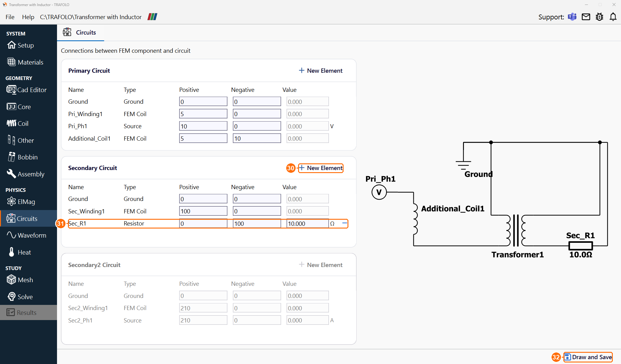621x364 pixels.
Task: Open Assembly page
Action: click(25, 174)
